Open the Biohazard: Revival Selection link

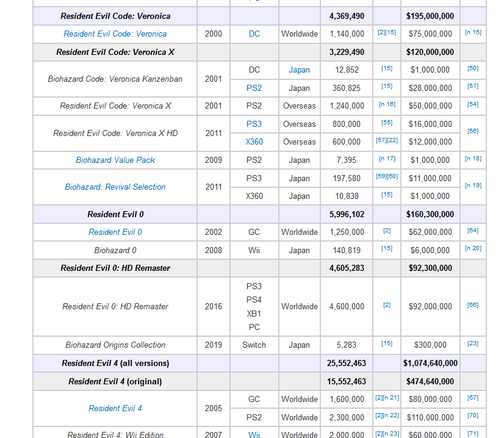click(115, 187)
